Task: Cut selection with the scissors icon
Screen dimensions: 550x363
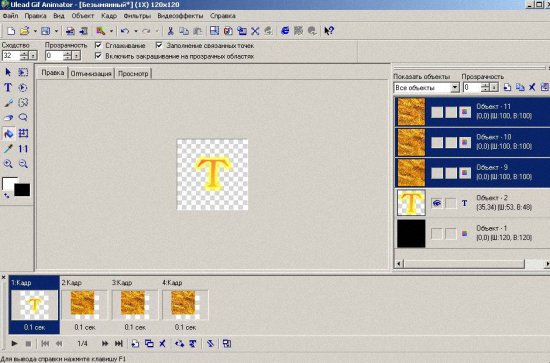Action: pos(170,31)
